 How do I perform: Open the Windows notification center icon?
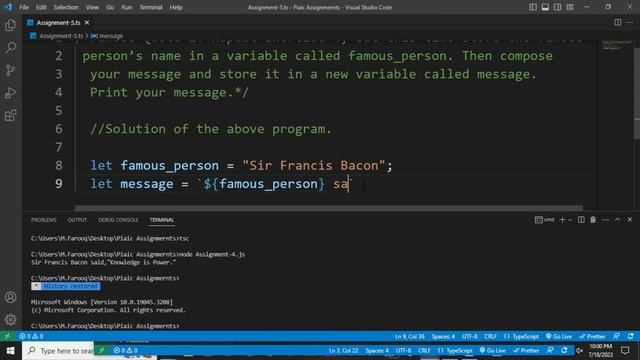pos(625,351)
